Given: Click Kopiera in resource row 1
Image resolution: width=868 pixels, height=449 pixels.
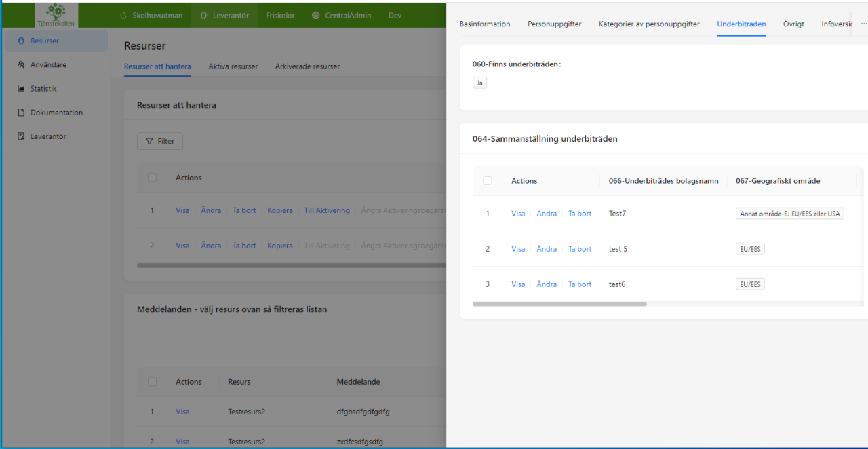Looking at the screenshot, I should pos(280,210).
